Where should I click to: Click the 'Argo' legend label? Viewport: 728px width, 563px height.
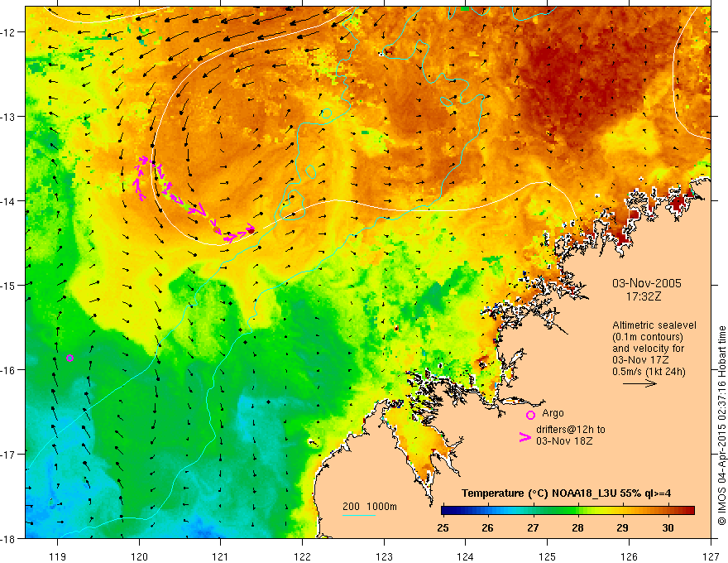pyautogui.click(x=553, y=413)
